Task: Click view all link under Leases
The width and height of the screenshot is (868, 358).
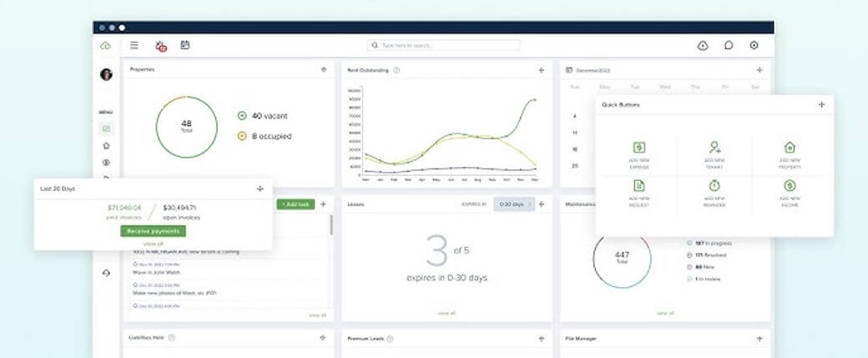Action: point(447,313)
